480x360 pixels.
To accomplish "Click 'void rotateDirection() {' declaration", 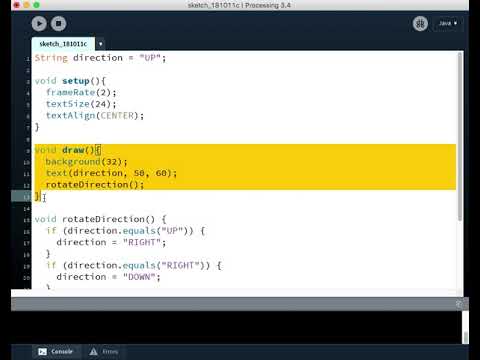I will pyautogui.click(x=100, y=219).
